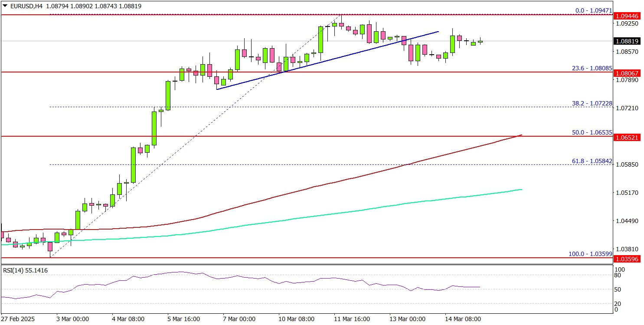
Task: Click the red 1.08067 price level tag
Action: coord(628,75)
